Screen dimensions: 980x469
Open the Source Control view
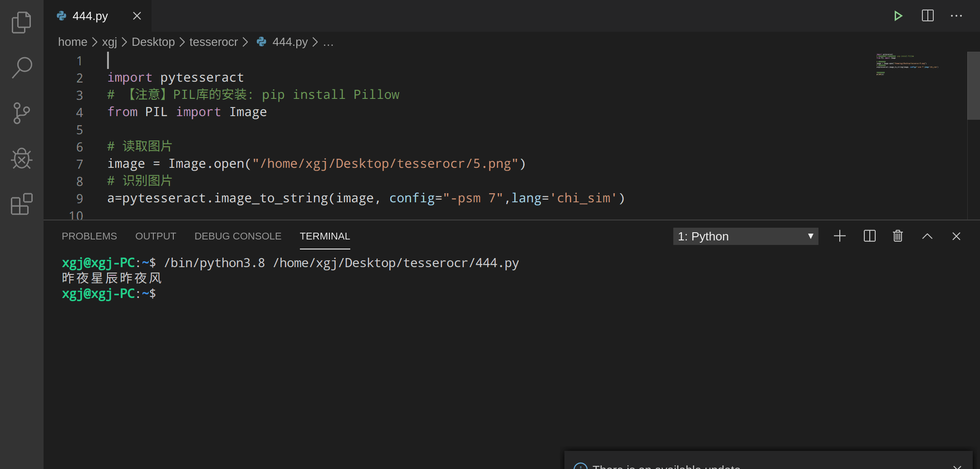pos(21,113)
